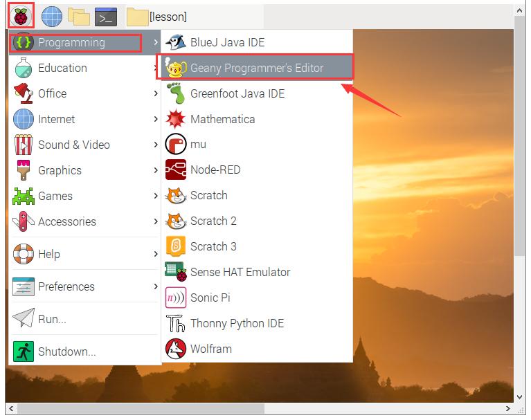This screenshot has width=531, height=420.
Task: Click the Sonic Pi icon
Action: (176, 298)
